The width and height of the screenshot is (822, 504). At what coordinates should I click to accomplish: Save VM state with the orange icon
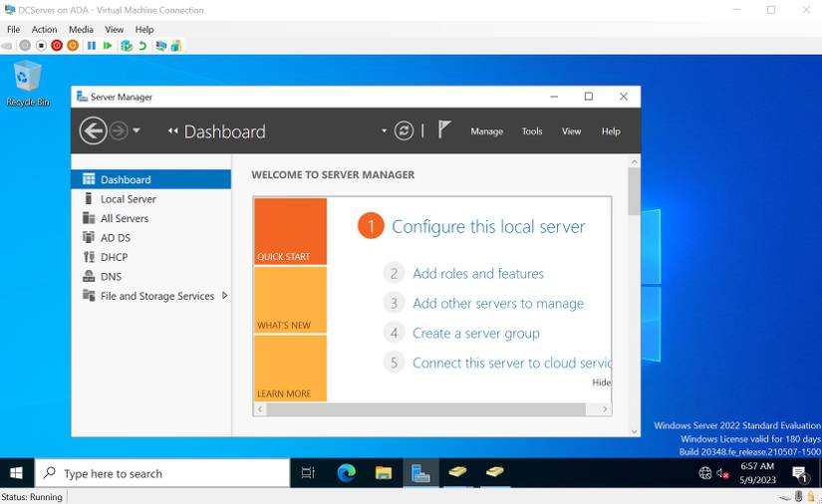click(73, 46)
